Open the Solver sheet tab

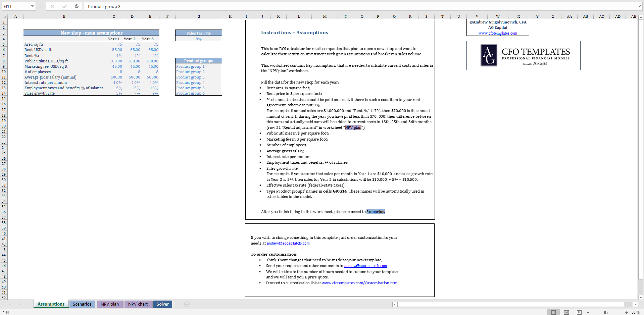pos(163,304)
